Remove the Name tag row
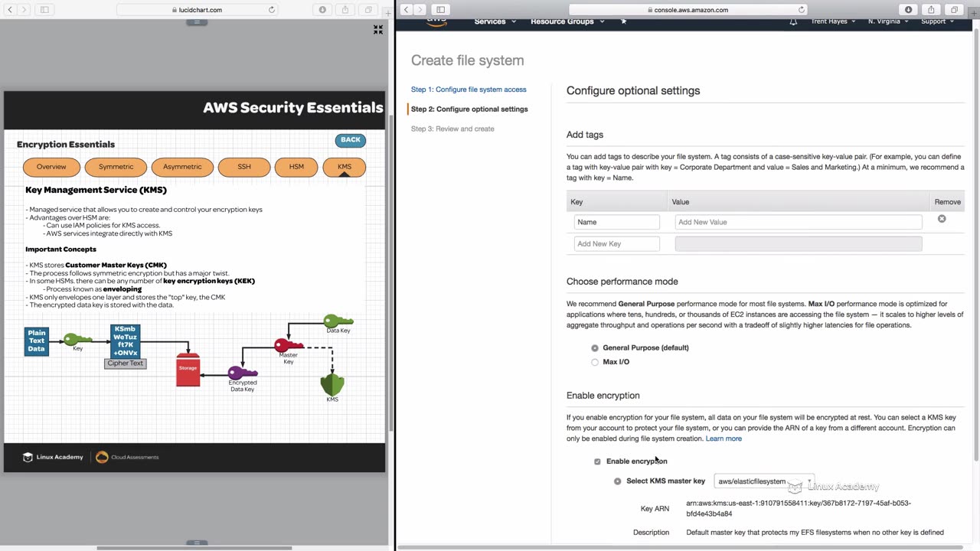Viewport: 980px width, 551px height. pyautogui.click(x=942, y=219)
